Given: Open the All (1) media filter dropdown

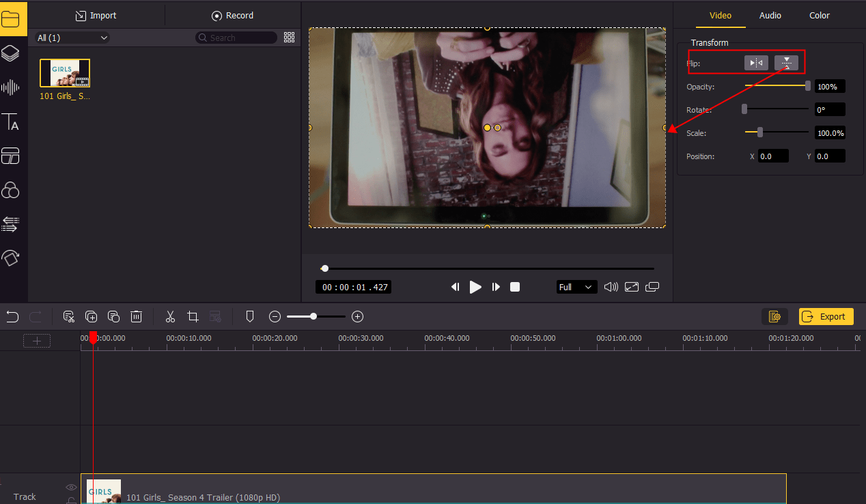Looking at the screenshot, I should click(x=72, y=38).
